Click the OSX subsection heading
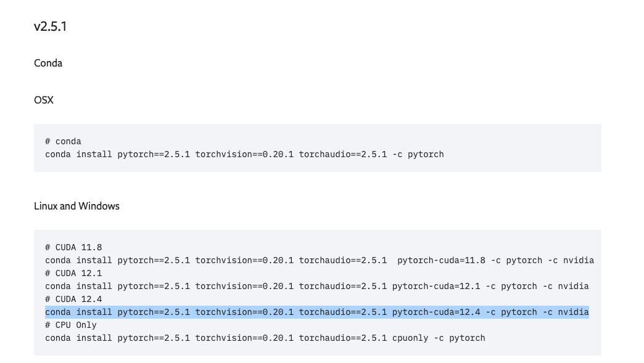This screenshot has width=644, height=363. [x=44, y=100]
